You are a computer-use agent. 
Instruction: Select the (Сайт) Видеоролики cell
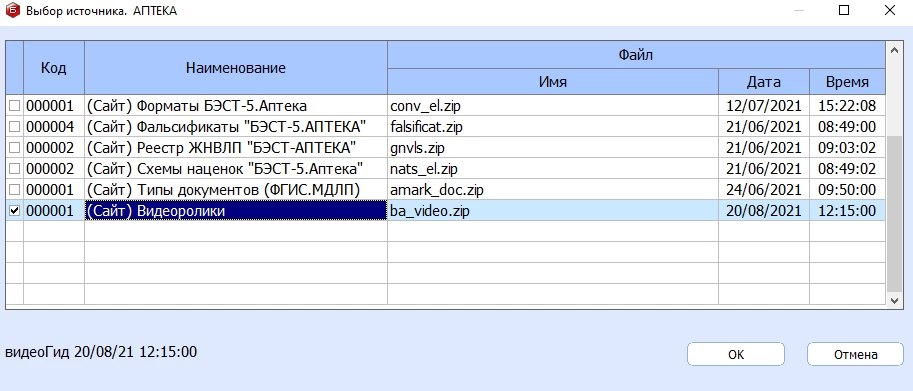236,211
